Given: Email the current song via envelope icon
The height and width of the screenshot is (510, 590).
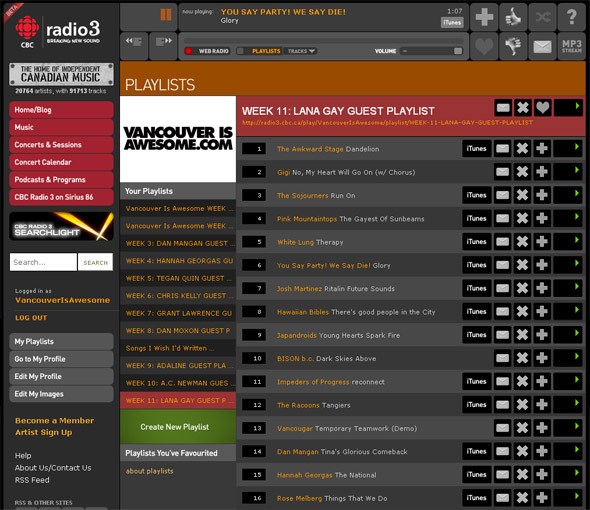Looking at the screenshot, I should pyautogui.click(x=543, y=46).
